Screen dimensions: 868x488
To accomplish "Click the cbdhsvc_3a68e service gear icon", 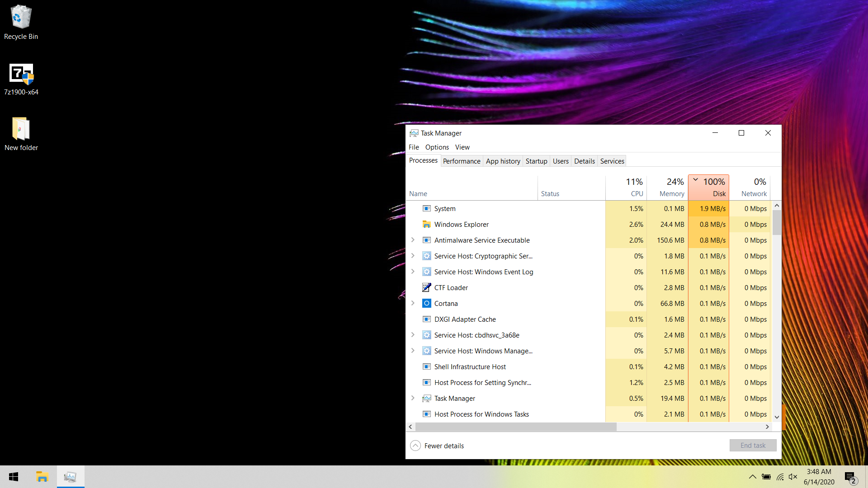I will (426, 335).
